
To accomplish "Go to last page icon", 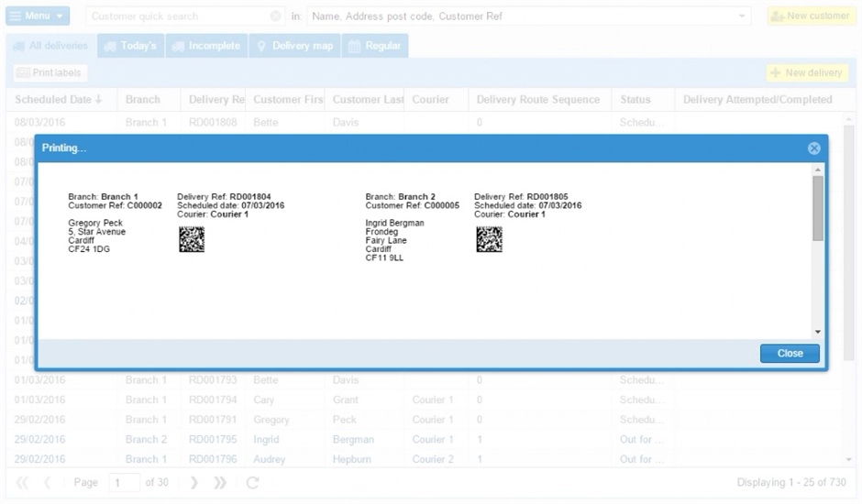I will pos(220,483).
